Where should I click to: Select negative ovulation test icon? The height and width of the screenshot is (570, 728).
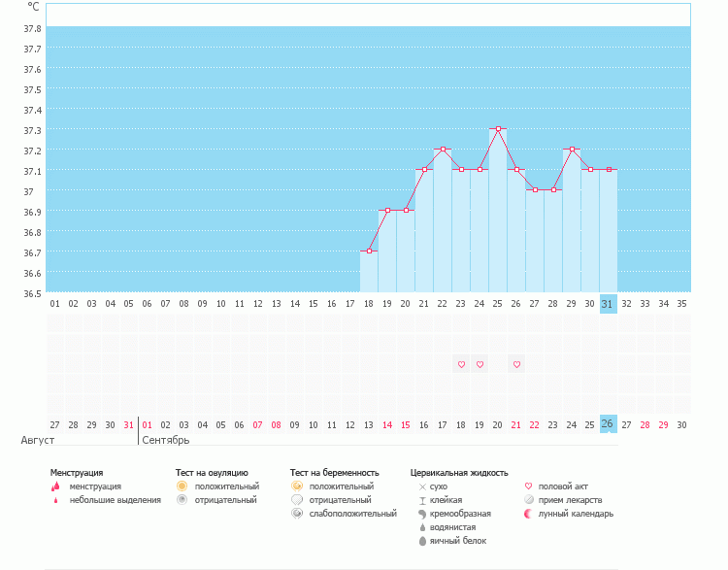tap(182, 500)
